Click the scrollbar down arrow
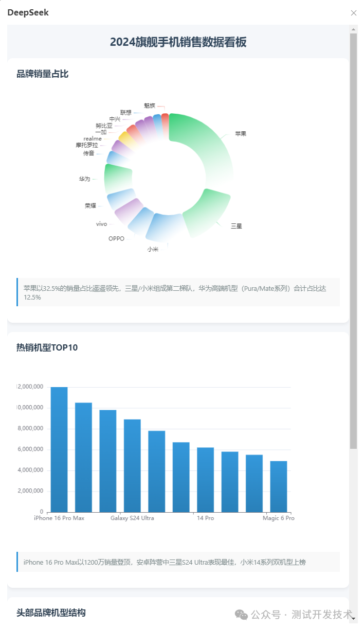 click(x=354, y=619)
